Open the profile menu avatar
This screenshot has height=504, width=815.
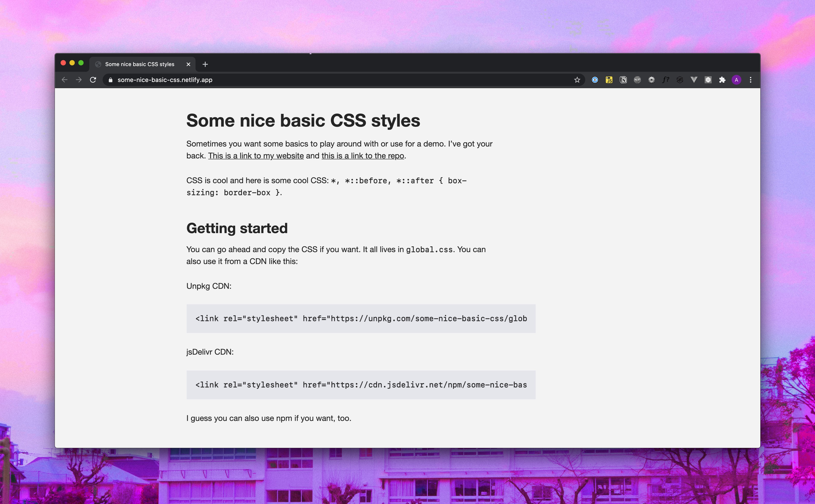click(736, 80)
